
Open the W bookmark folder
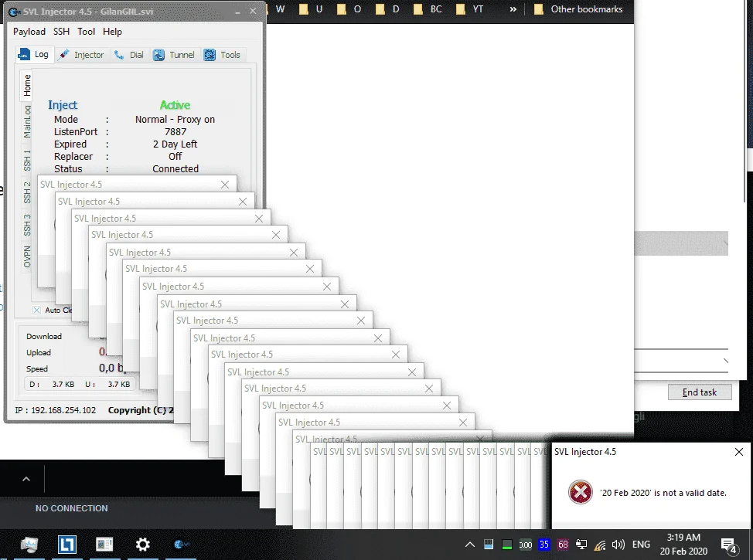(274, 9)
